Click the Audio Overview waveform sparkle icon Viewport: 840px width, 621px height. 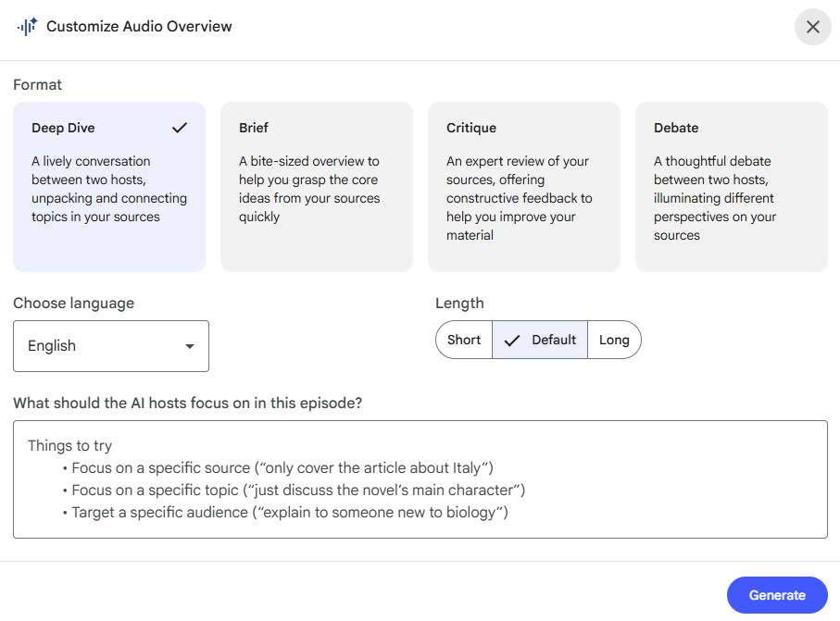point(27,27)
